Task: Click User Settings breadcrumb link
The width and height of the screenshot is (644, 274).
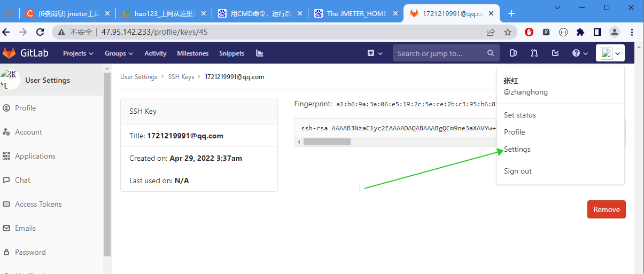Action: click(x=139, y=77)
